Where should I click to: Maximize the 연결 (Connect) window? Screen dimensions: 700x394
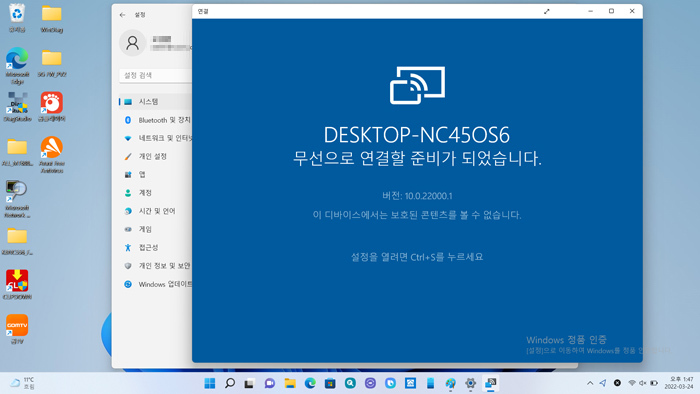click(x=611, y=11)
